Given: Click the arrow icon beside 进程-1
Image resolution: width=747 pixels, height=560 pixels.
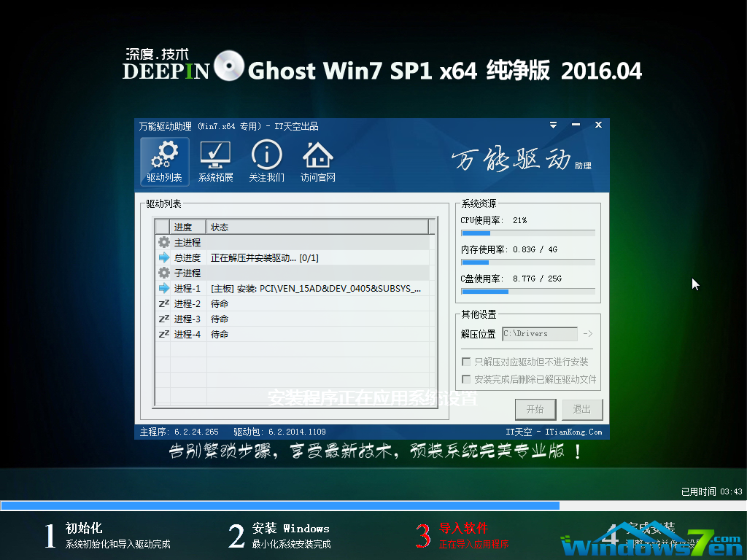Looking at the screenshot, I should tap(164, 288).
